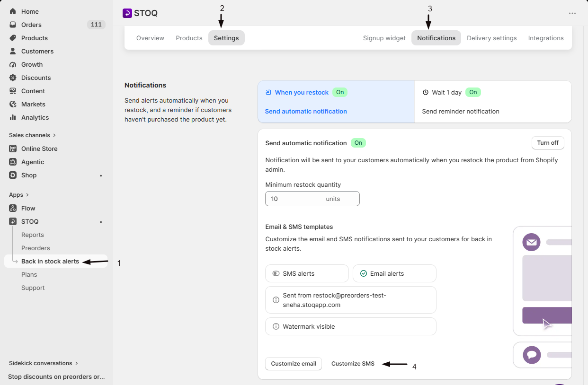Click info icon next to Watermark visible
Viewport: 588px width, 385px height.
(x=276, y=326)
